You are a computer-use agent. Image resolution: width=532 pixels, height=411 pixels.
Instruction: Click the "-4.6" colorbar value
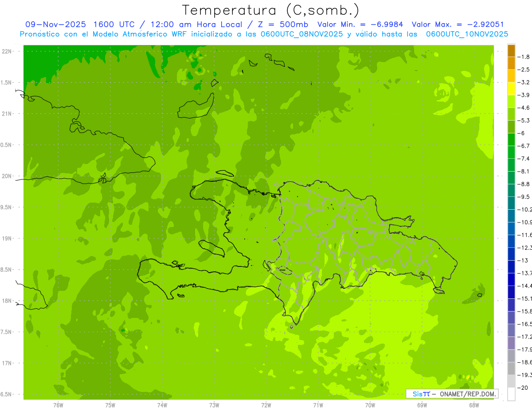tap(524, 108)
